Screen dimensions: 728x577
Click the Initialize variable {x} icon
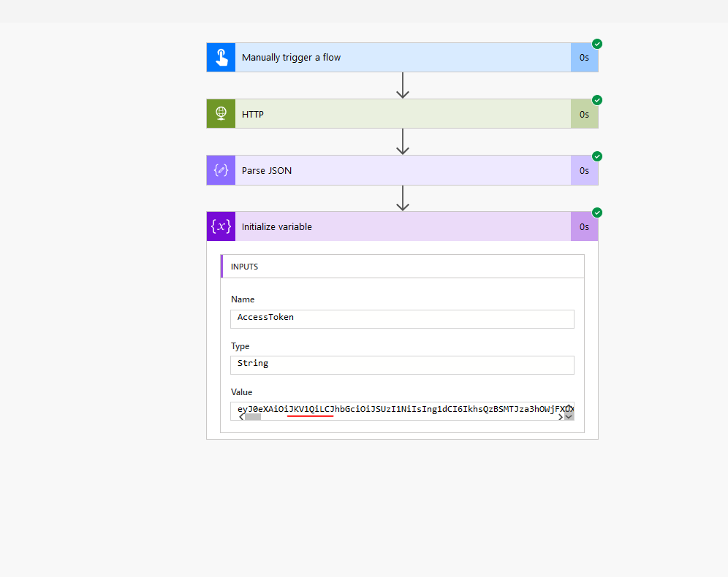point(221,226)
